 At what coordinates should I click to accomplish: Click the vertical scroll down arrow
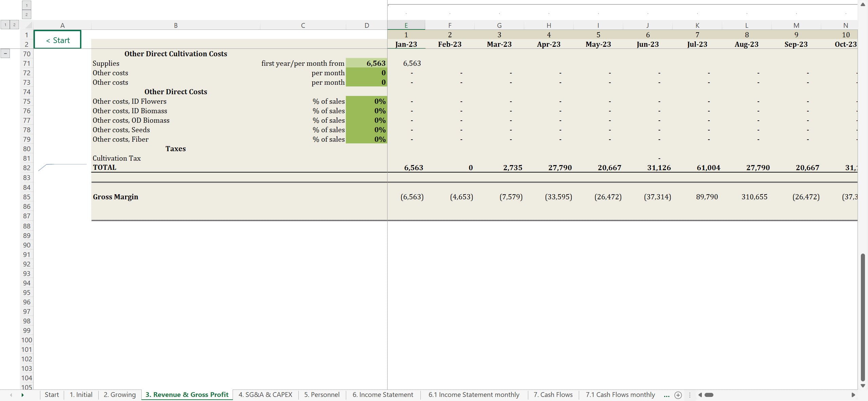click(863, 386)
